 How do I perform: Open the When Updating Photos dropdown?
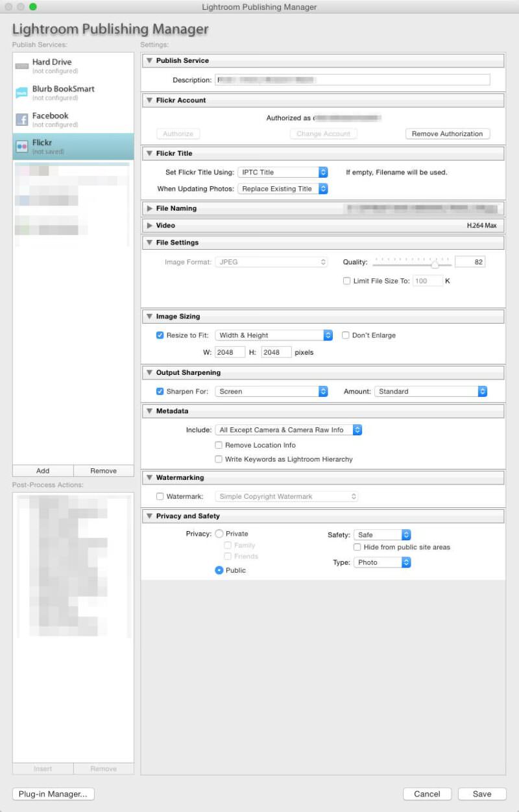pyautogui.click(x=282, y=189)
